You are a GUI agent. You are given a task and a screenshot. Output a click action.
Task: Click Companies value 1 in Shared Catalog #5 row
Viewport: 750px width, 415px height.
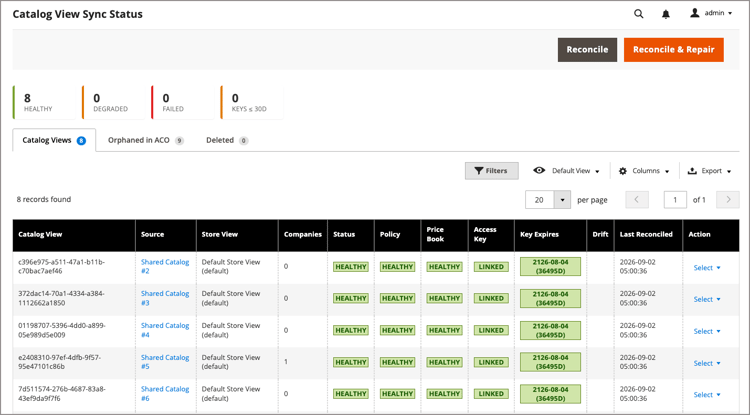tap(286, 362)
